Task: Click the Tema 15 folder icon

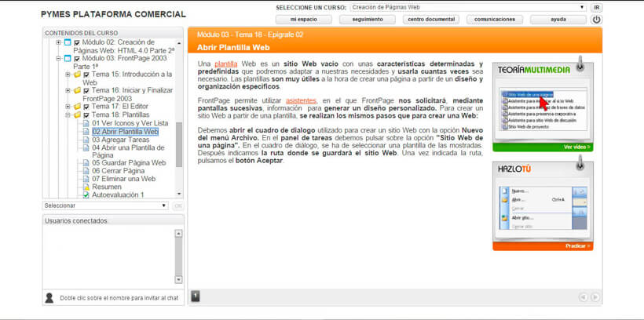Action: [x=77, y=75]
